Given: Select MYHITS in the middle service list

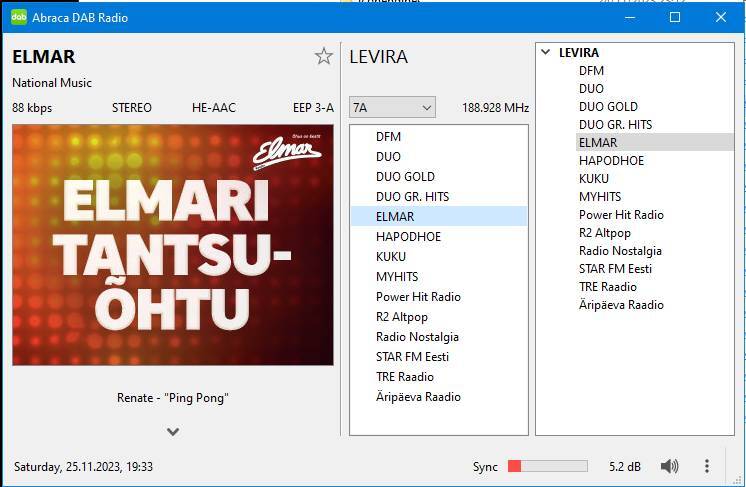Looking at the screenshot, I should click(439, 276).
